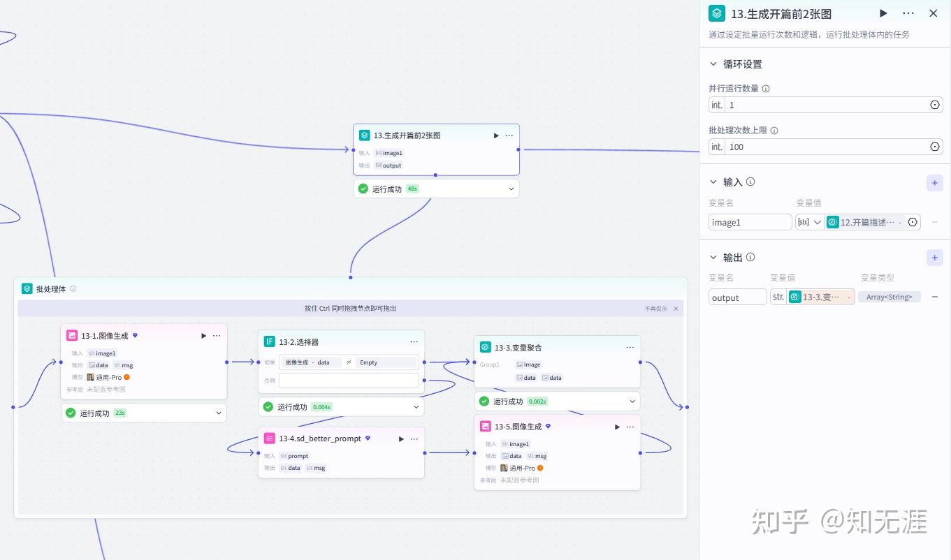Open more menu on 13-4.sd_better_prompt node
The width and height of the screenshot is (951, 560).
click(x=414, y=439)
